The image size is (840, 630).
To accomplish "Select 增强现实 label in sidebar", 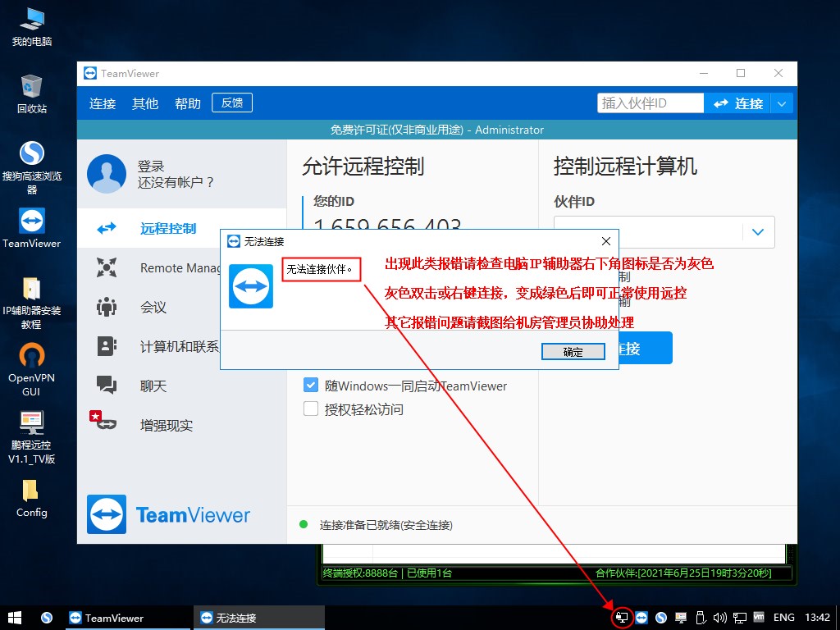I will pos(166,426).
